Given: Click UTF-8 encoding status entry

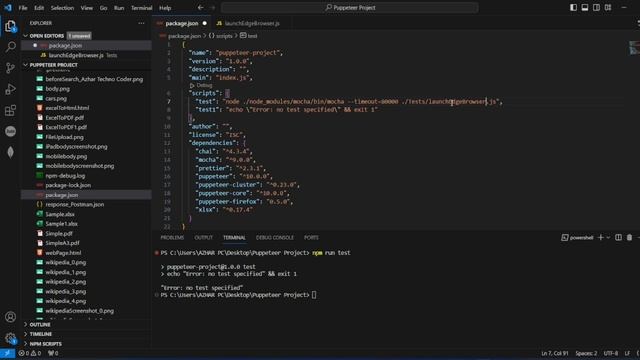Looking at the screenshot, I should (611, 353).
